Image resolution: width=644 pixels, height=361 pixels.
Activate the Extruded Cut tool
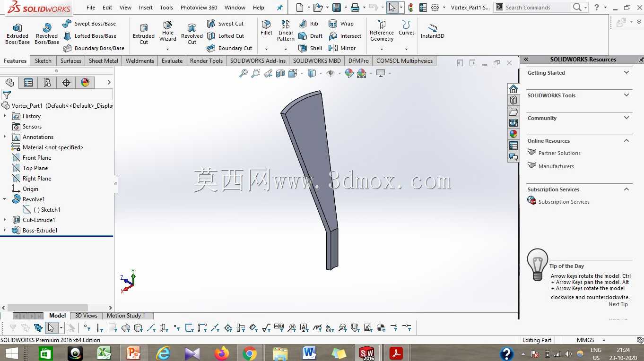[x=144, y=34]
